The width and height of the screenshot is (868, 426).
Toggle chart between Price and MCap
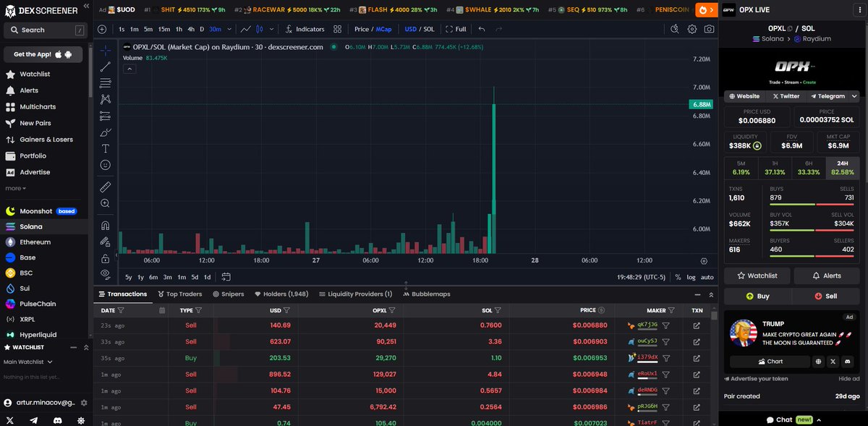(x=373, y=29)
